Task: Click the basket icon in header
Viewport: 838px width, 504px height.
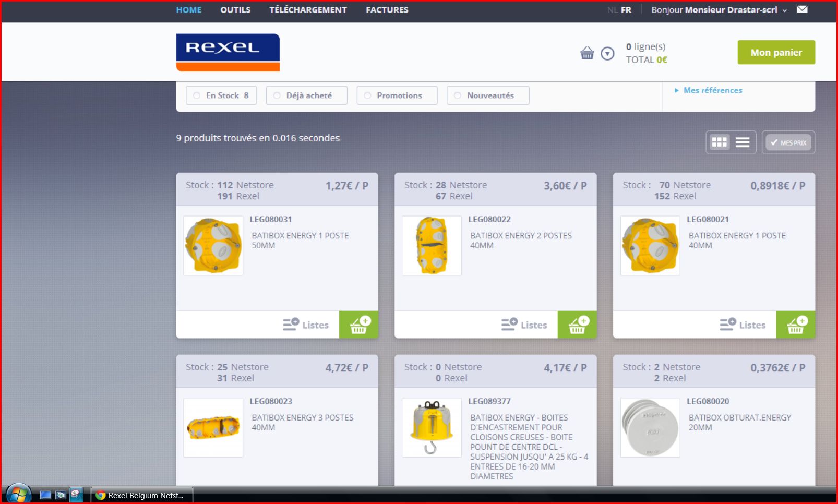Action: pos(587,53)
